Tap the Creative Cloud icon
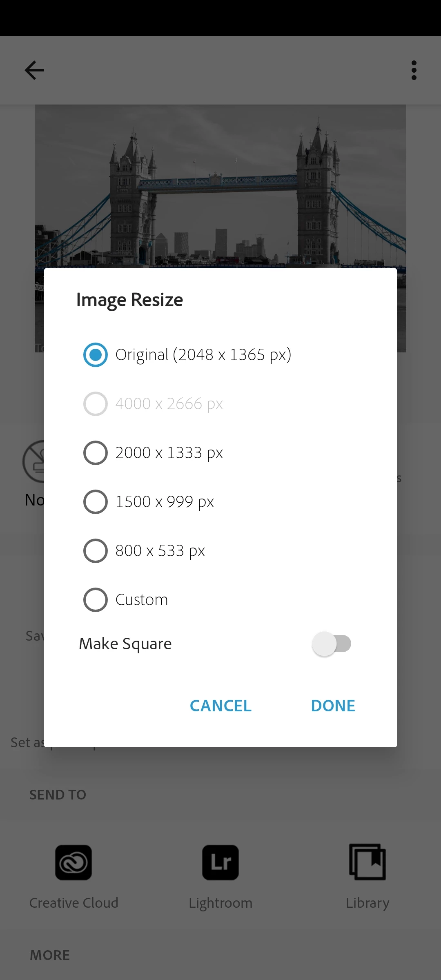441x980 pixels. click(x=73, y=862)
